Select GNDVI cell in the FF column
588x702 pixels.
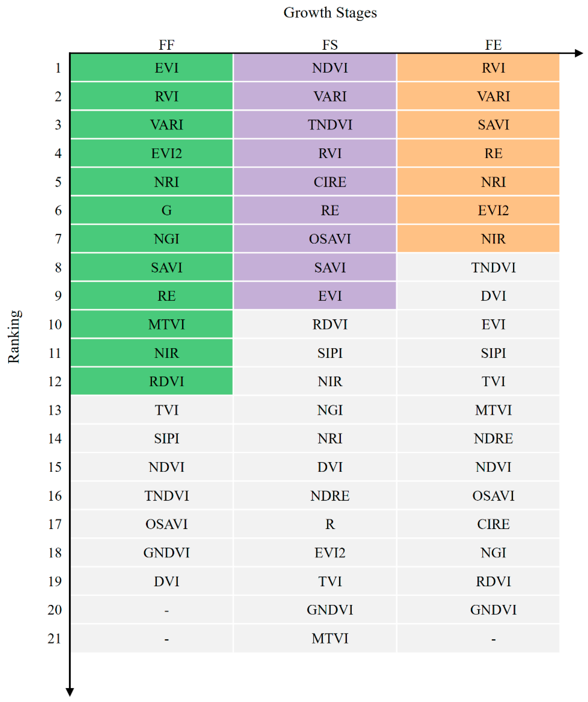[x=166, y=553]
